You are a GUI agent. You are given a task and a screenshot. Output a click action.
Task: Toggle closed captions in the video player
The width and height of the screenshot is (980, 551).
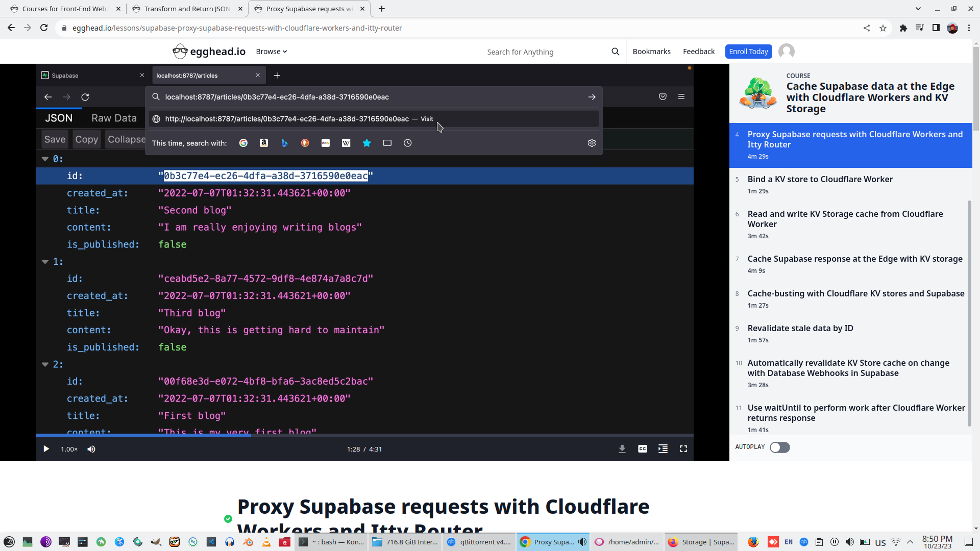pyautogui.click(x=642, y=449)
